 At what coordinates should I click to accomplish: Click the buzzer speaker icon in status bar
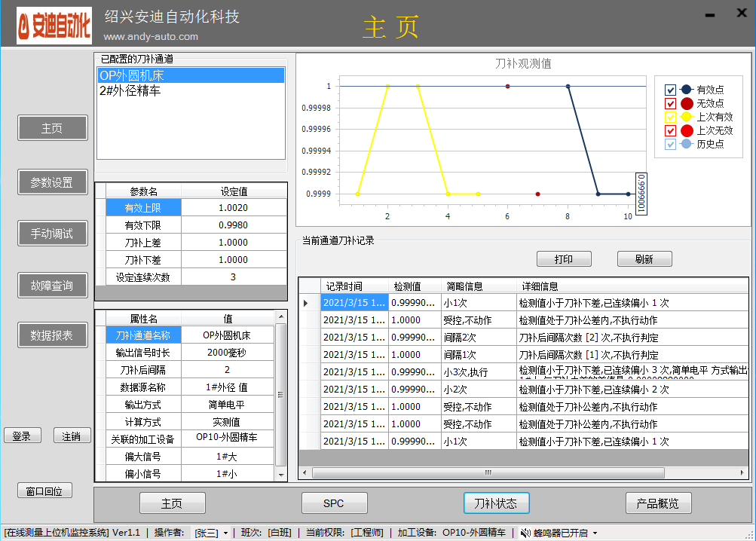coord(525,533)
